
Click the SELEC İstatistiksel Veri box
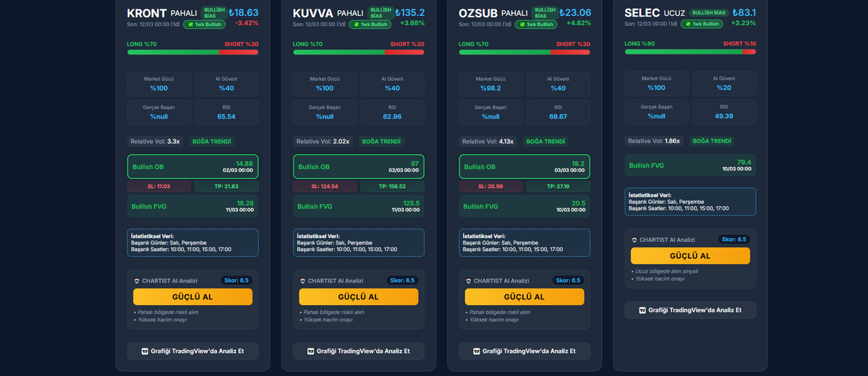[x=690, y=202]
